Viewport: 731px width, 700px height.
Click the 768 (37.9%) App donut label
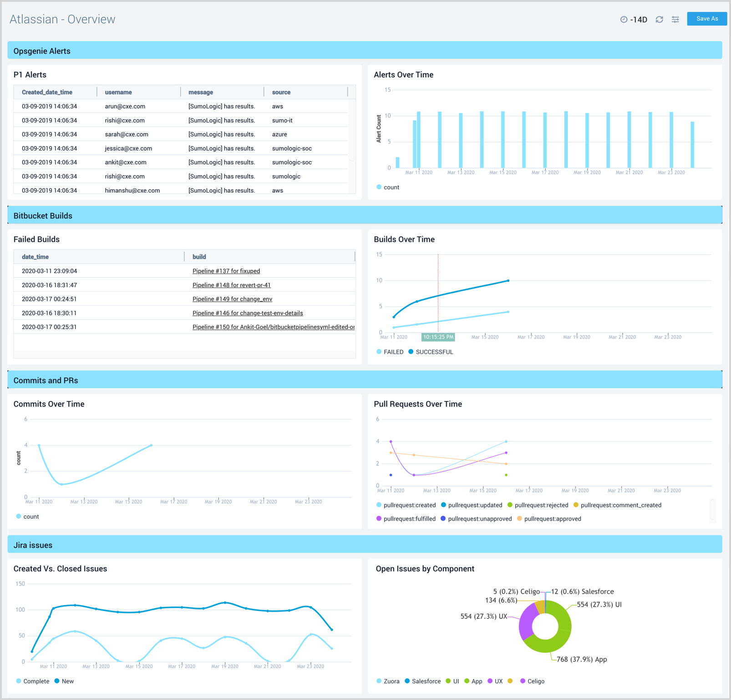[582, 659]
